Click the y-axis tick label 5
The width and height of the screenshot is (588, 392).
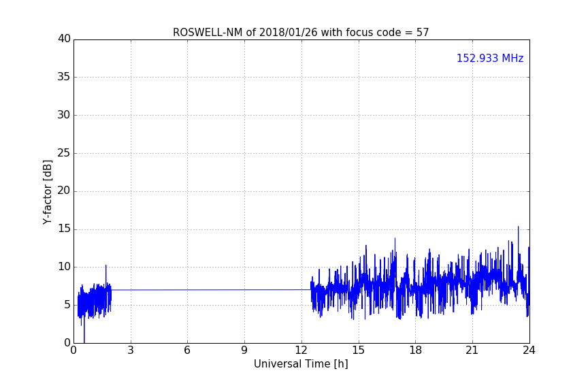[x=67, y=305]
